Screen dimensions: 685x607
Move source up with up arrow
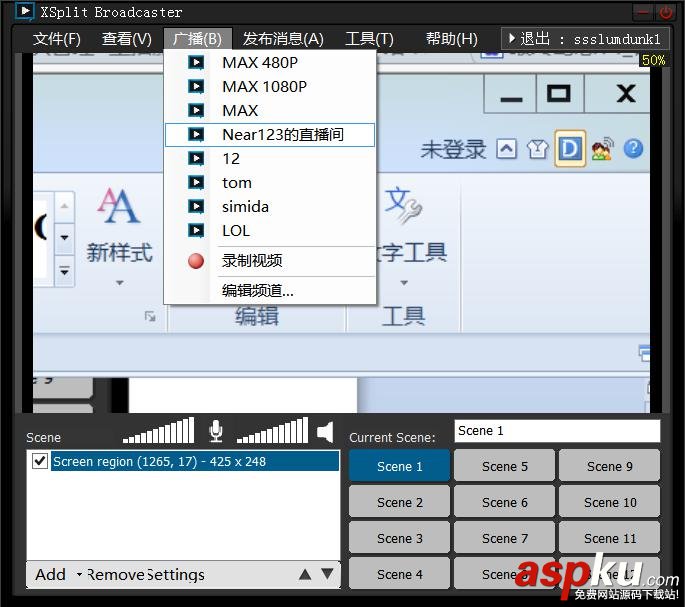[x=305, y=574]
